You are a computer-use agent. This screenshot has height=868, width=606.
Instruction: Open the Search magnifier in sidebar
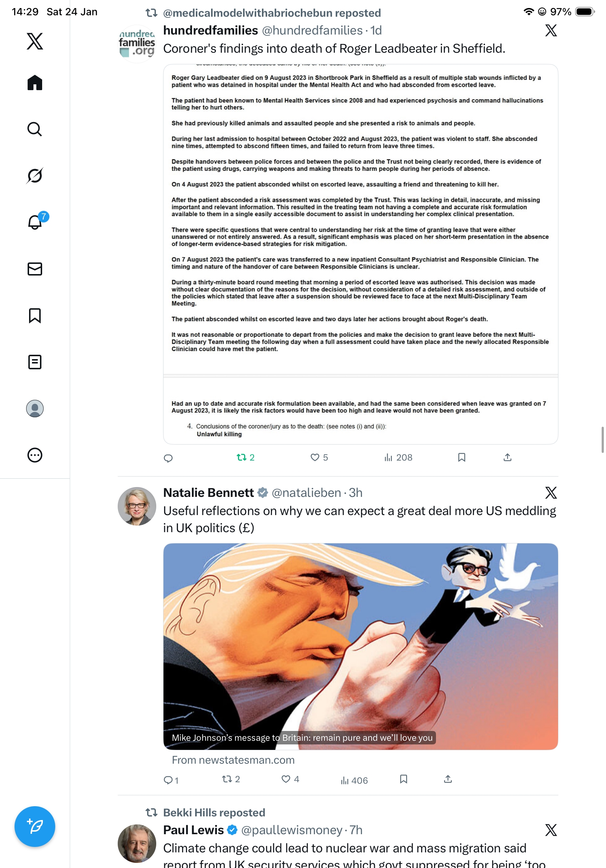(35, 129)
